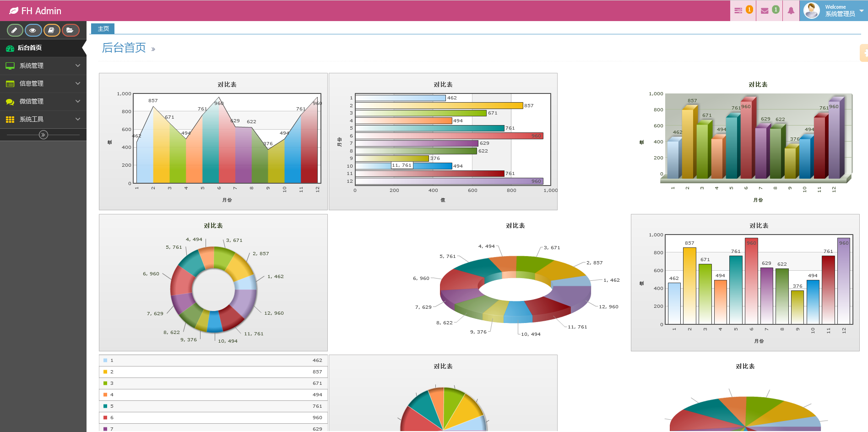Open the envelope messages icon in header
The image size is (868, 432).
[x=765, y=11]
